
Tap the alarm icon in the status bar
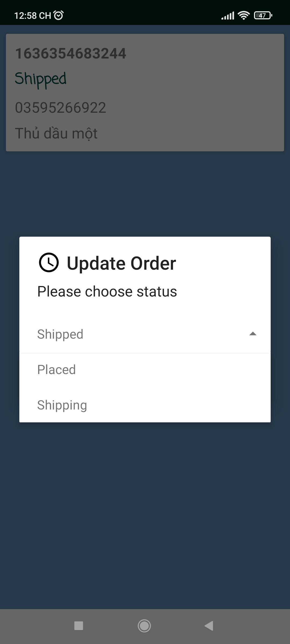tap(58, 15)
